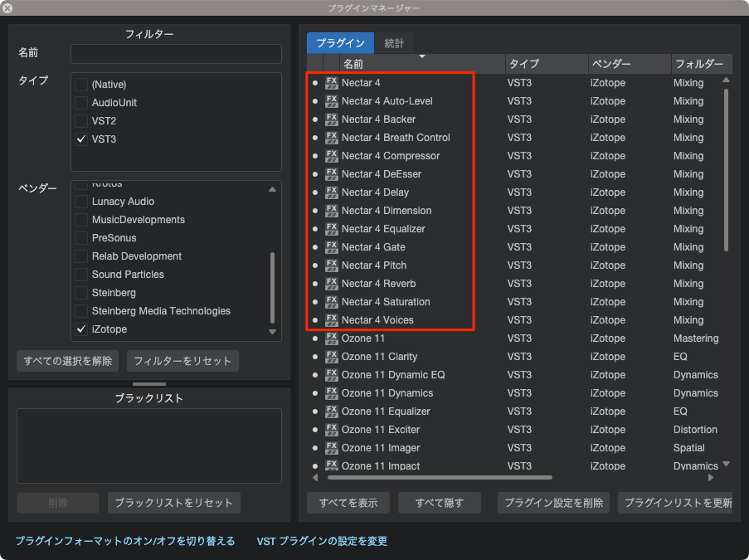
Task: Click すべてを表示 button
Action: tap(348, 503)
